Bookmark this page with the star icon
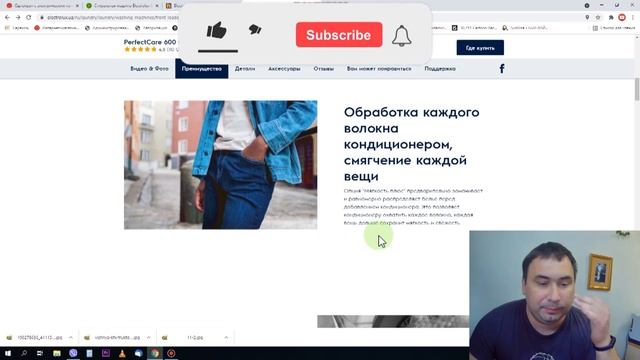This screenshot has width=640, height=360. coord(598,18)
